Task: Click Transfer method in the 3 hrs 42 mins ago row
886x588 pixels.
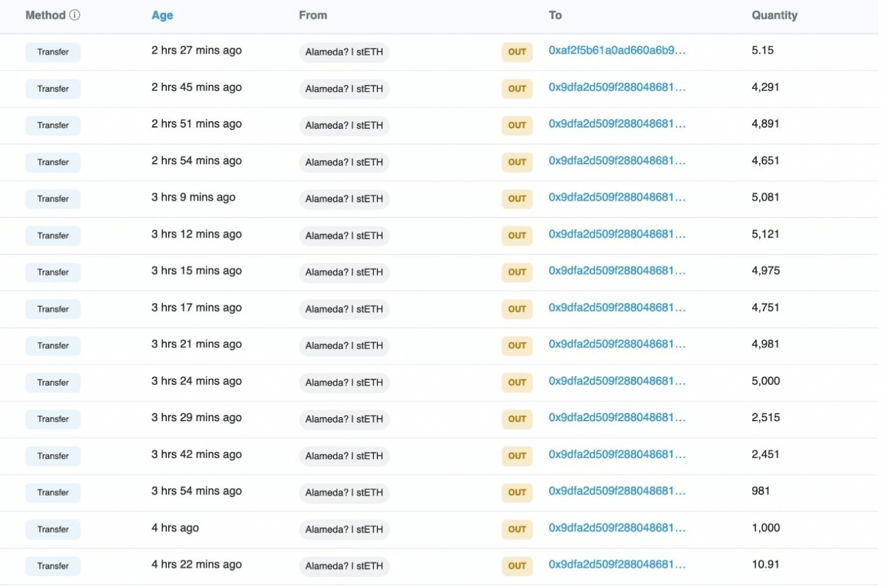Action: pos(53,456)
